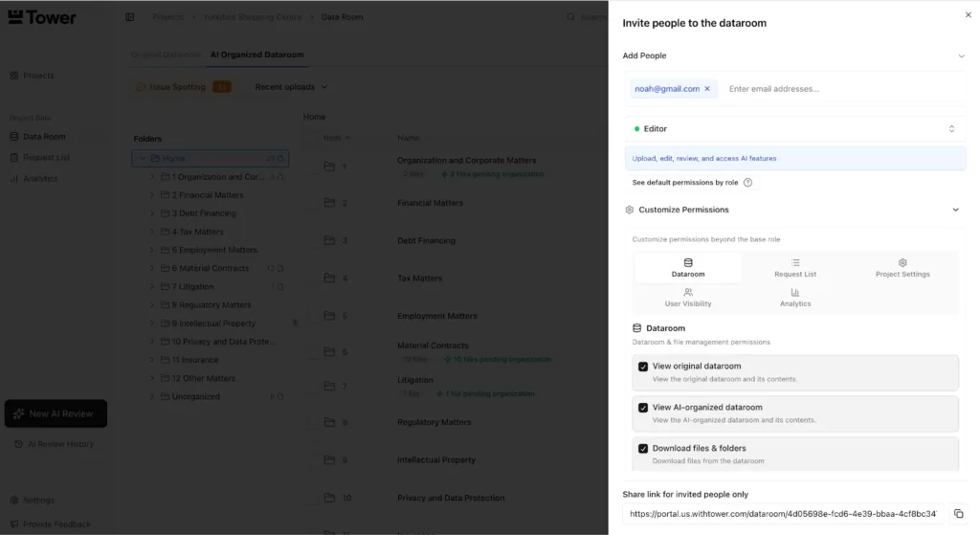Click folder icon for Regulatory Matters row
Screen dimensions: 980x535
click(329, 422)
